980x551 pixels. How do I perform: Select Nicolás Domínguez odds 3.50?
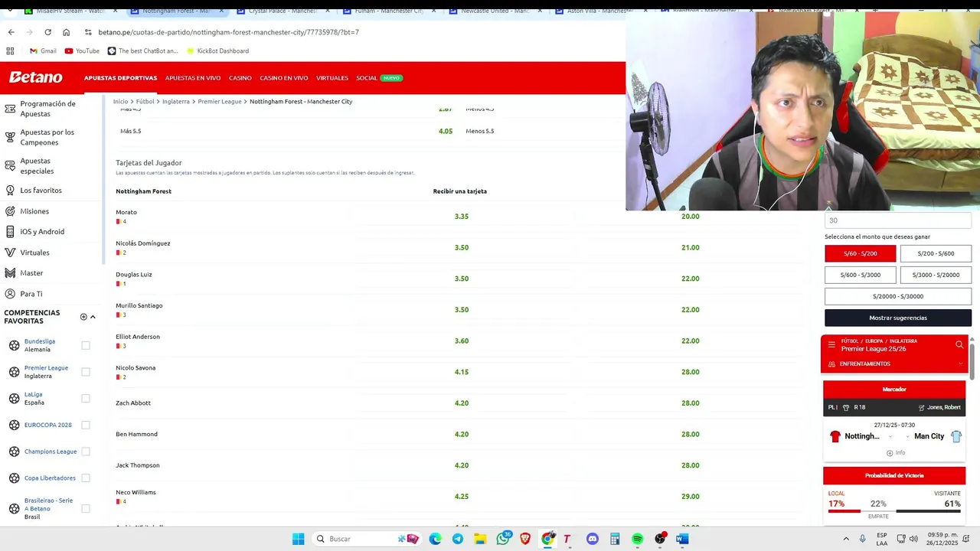tap(462, 248)
